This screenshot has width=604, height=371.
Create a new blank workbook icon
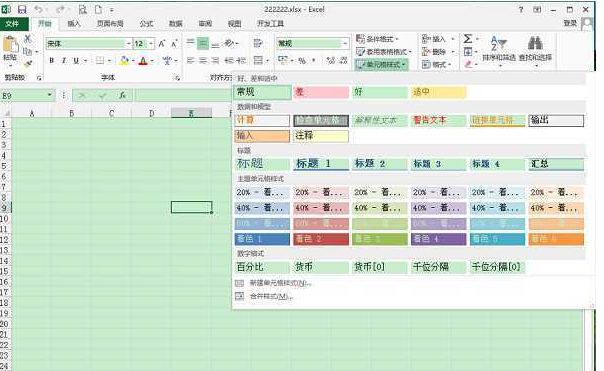(99, 9)
